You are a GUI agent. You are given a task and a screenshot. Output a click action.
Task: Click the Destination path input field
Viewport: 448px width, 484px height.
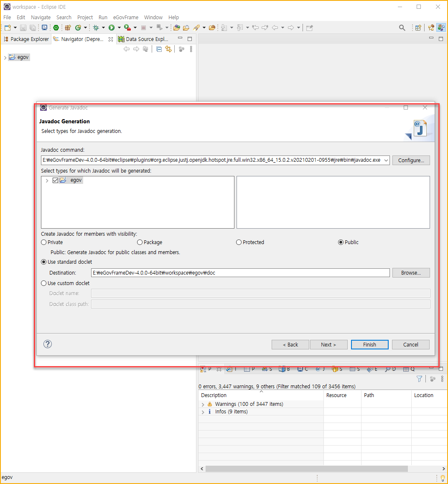(x=240, y=273)
